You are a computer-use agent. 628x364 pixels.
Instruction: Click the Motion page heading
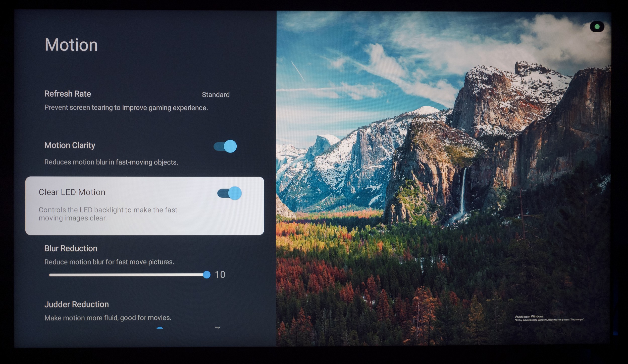coord(71,45)
